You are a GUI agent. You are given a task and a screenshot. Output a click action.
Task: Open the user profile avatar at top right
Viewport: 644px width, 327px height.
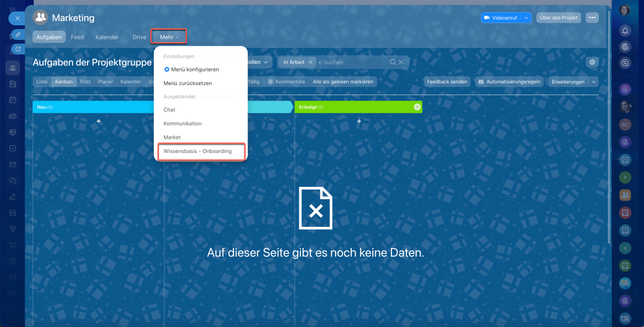pyautogui.click(x=624, y=10)
